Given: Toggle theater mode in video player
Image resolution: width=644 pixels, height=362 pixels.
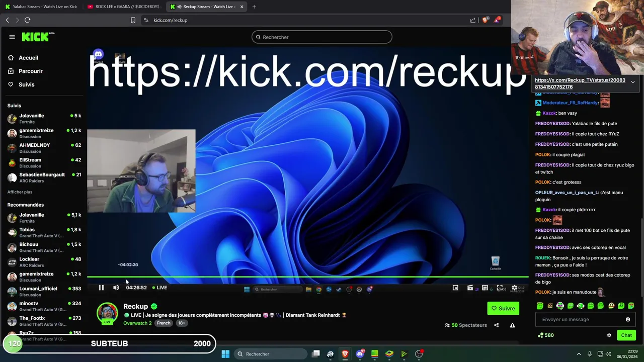Looking at the screenshot, I should pyautogui.click(x=485, y=288).
